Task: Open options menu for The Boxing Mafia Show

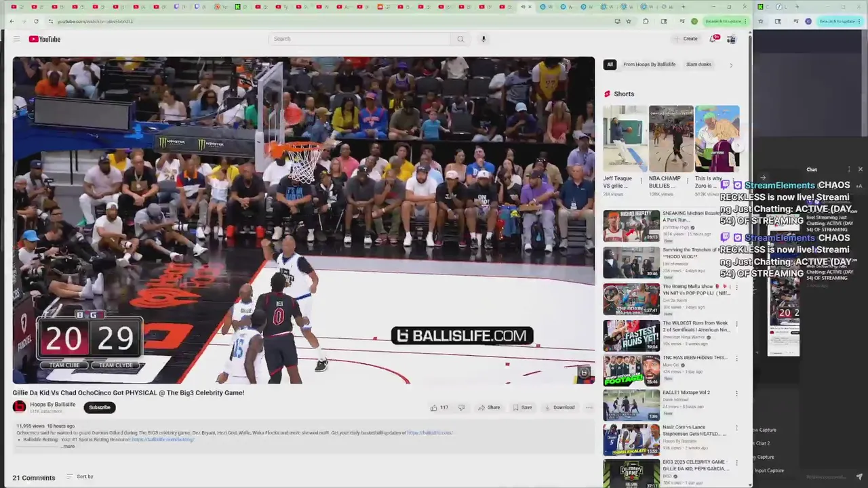Action: (x=736, y=287)
